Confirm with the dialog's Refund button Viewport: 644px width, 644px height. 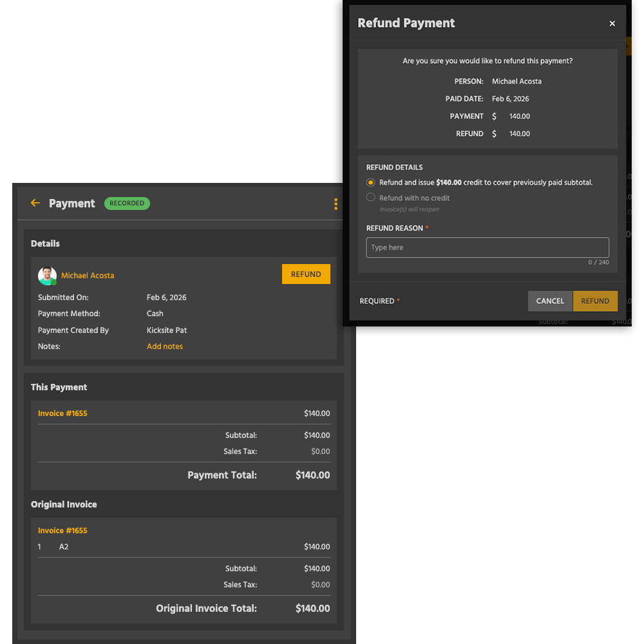click(595, 301)
